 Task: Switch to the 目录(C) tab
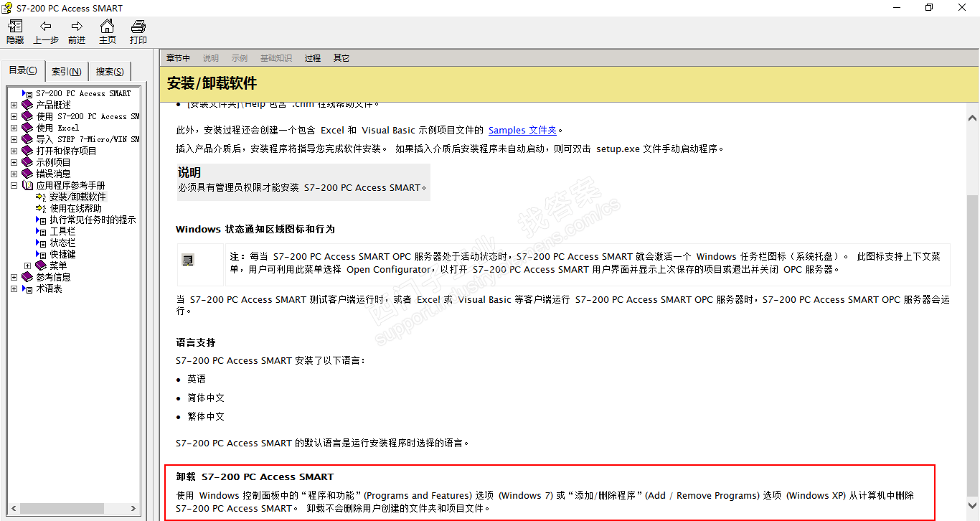(x=23, y=70)
